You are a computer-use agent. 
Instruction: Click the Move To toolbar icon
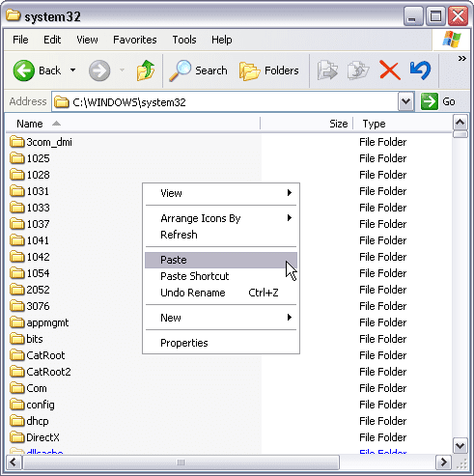click(327, 70)
